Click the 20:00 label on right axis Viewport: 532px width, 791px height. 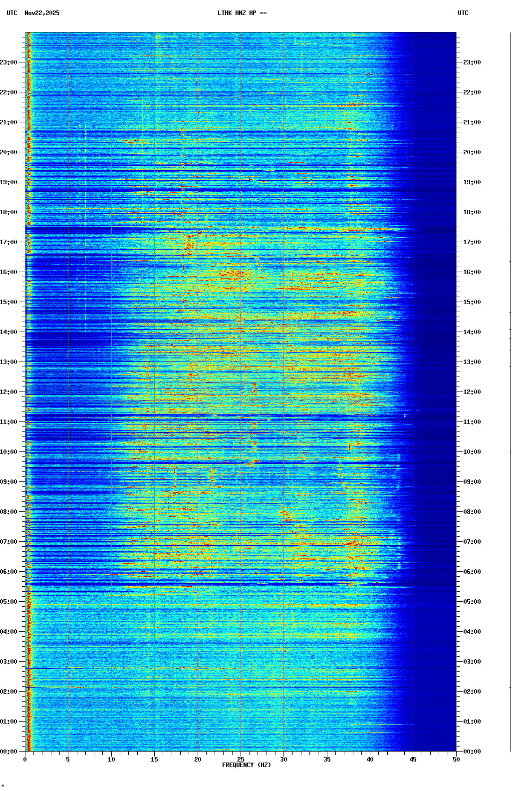coord(472,152)
